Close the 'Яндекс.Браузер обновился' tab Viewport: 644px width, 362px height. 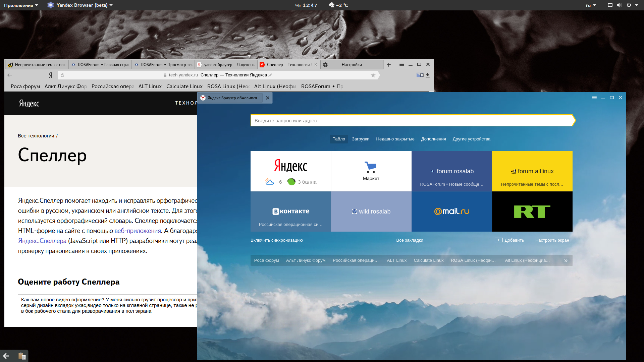tap(267, 98)
